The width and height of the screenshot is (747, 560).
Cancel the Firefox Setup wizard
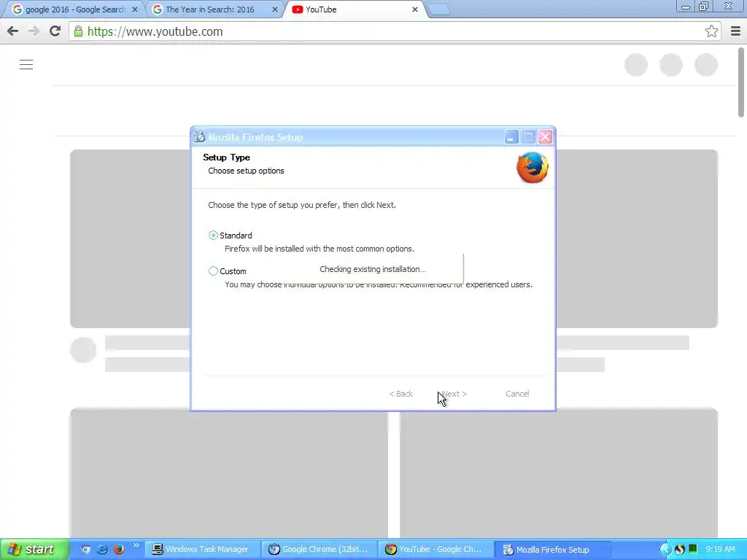[517, 394]
